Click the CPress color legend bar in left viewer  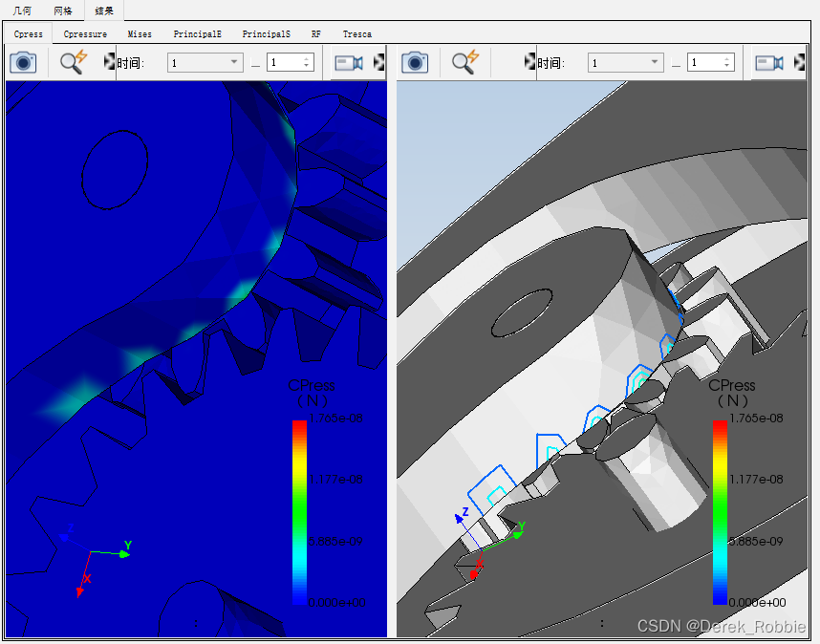pos(299,512)
